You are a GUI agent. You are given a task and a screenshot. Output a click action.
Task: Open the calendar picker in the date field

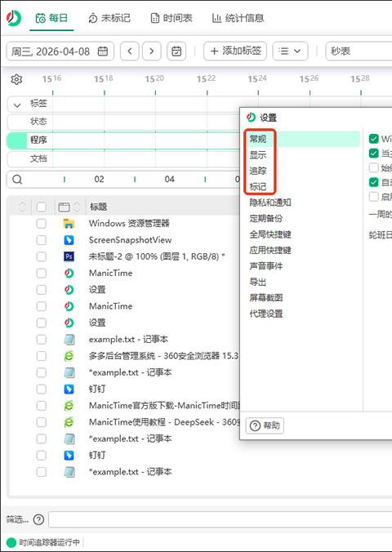coord(102,51)
